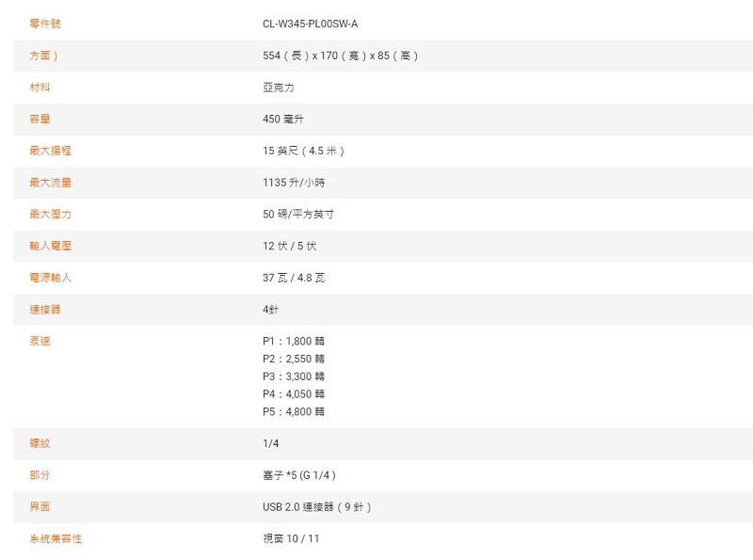This screenshot has width=753, height=560.
Task: Select the 電源輸入 label
Action: coord(50,278)
